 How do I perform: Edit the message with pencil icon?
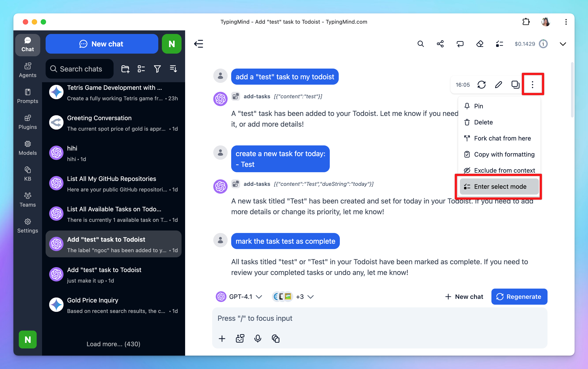498,85
